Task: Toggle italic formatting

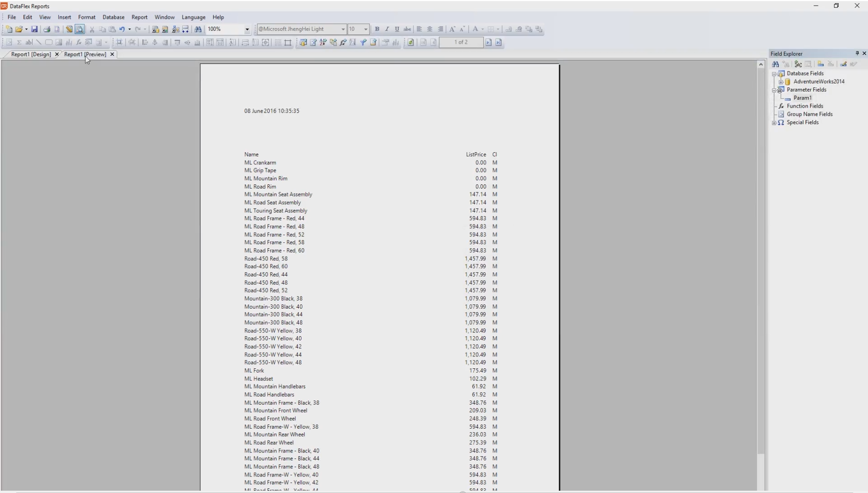Action: (x=387, y=29)
